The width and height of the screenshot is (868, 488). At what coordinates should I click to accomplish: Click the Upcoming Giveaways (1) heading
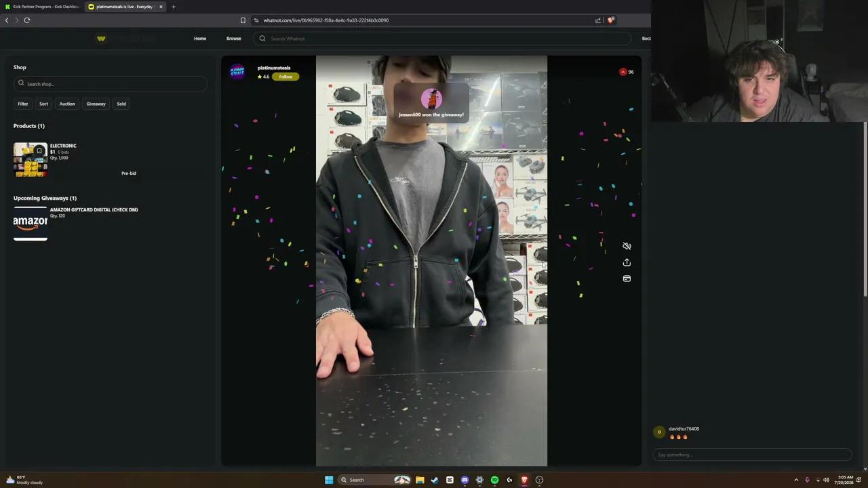tap(45, 198)
